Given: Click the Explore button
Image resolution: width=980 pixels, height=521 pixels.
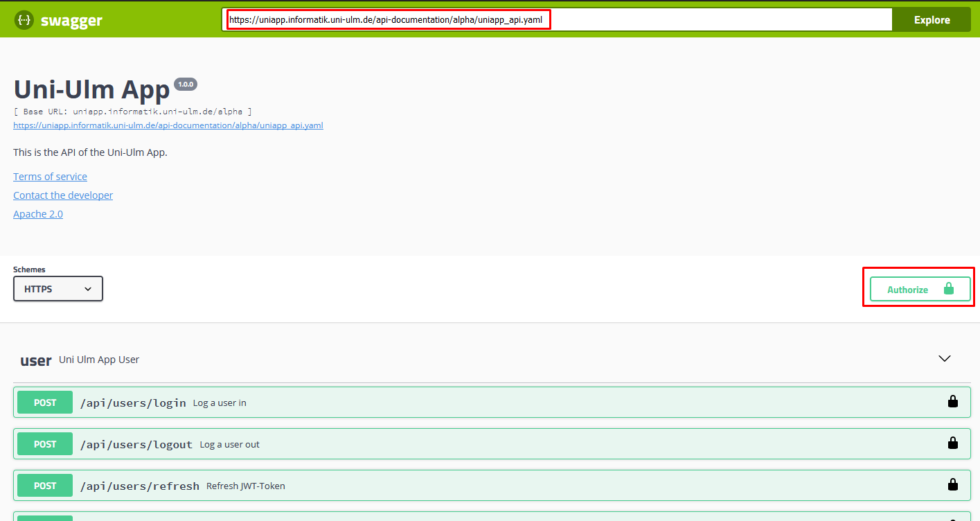Looking at the screenshot, I should coord(932,20).
